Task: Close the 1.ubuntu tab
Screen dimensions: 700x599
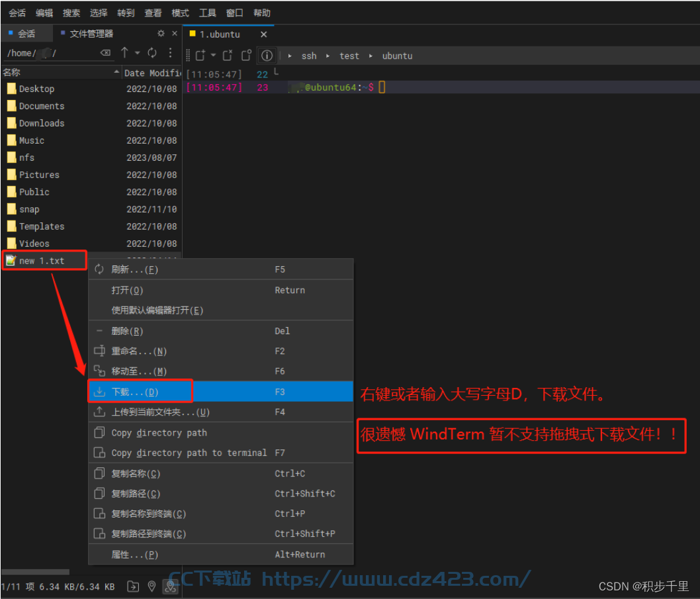Action: coord(264,34)
